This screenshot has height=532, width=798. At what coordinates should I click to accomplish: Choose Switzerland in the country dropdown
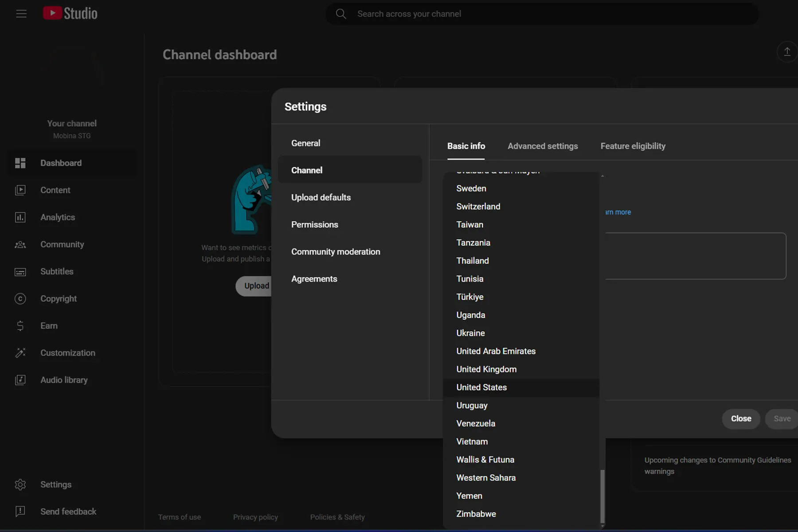point(478,207)
